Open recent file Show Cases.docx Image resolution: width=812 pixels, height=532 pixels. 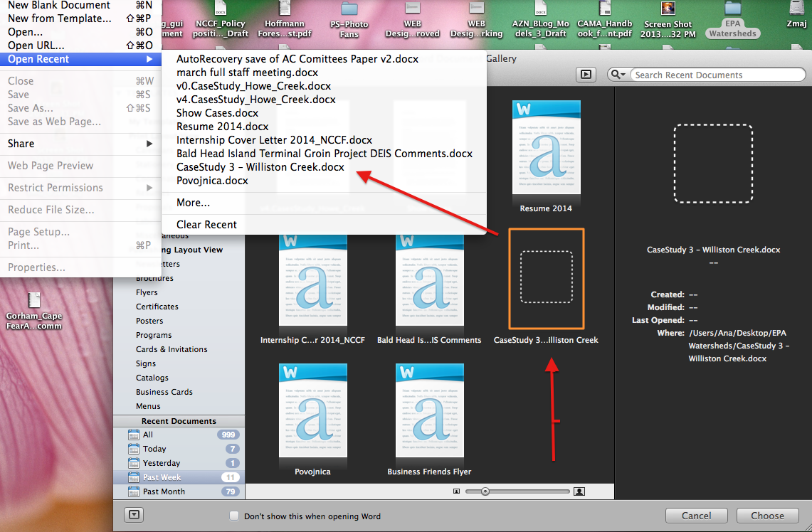pyautogui.click(x=325, y=113)
